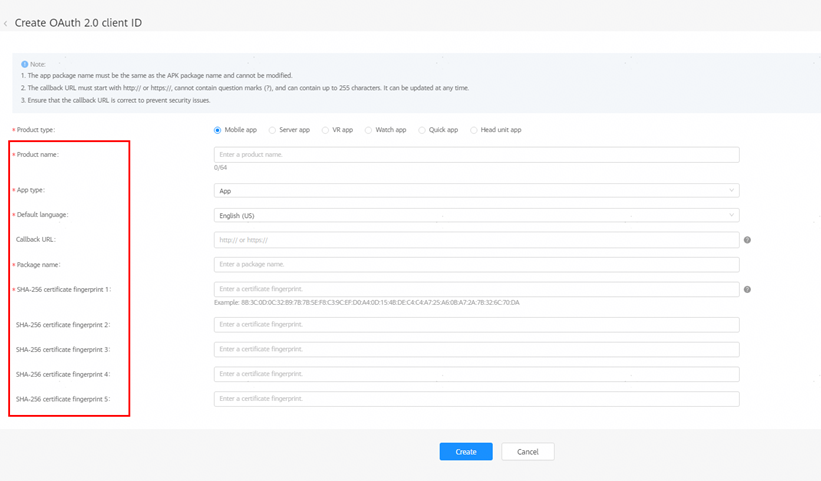Click the back arrow beside page title
This screenshot has width=821, height=481.
point(5,24)
